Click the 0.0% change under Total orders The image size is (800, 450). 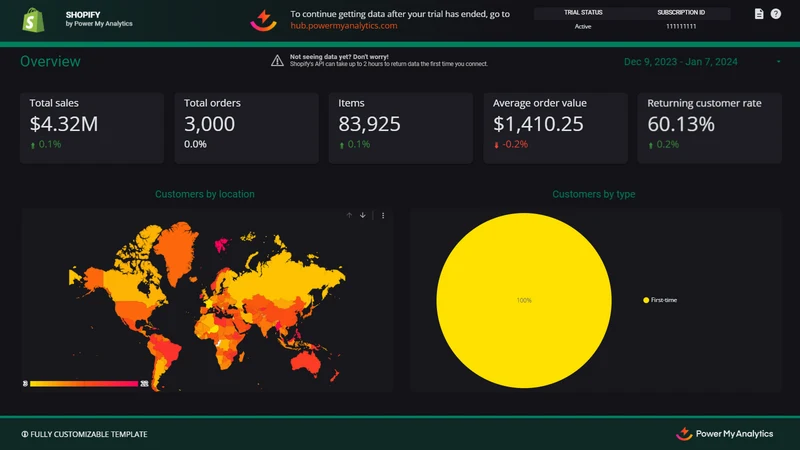point(195,144)
